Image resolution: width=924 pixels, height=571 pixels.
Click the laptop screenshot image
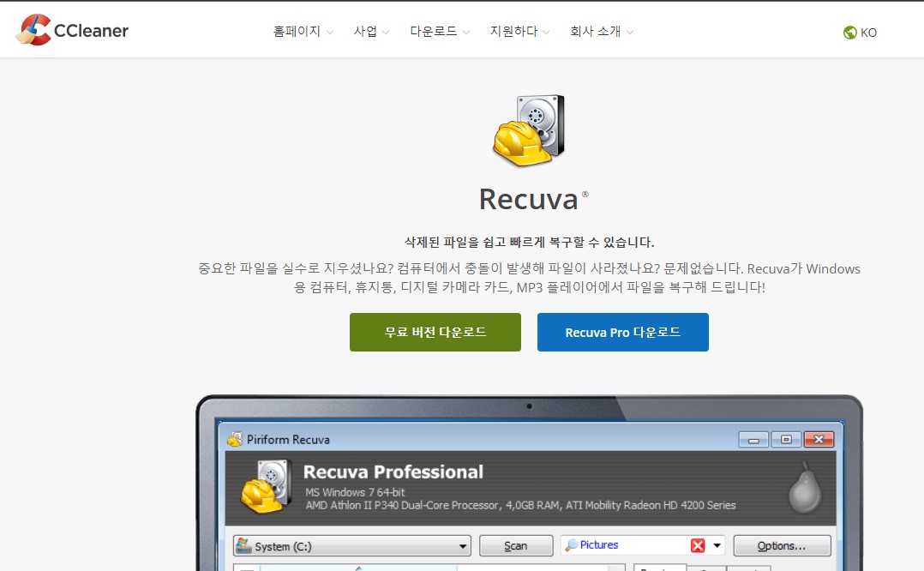[x=529, y=484]
